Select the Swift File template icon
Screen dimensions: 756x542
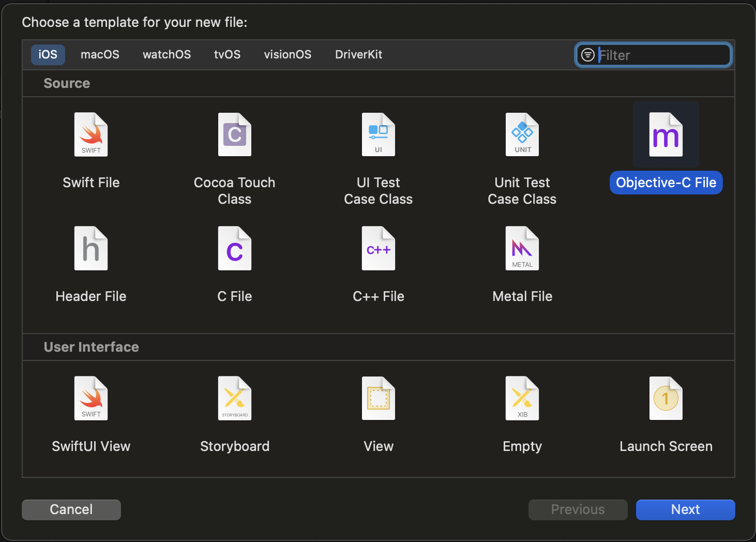[x=91, y=134]
